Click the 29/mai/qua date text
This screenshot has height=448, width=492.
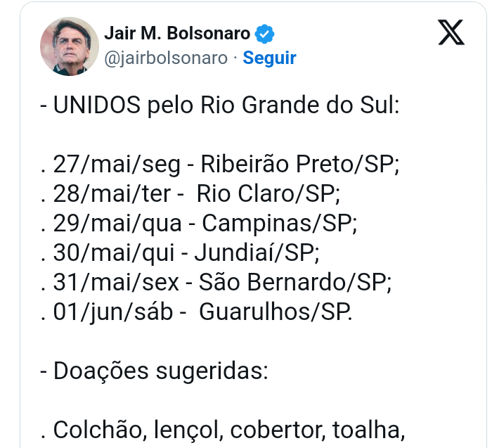(x=117, y=224)
